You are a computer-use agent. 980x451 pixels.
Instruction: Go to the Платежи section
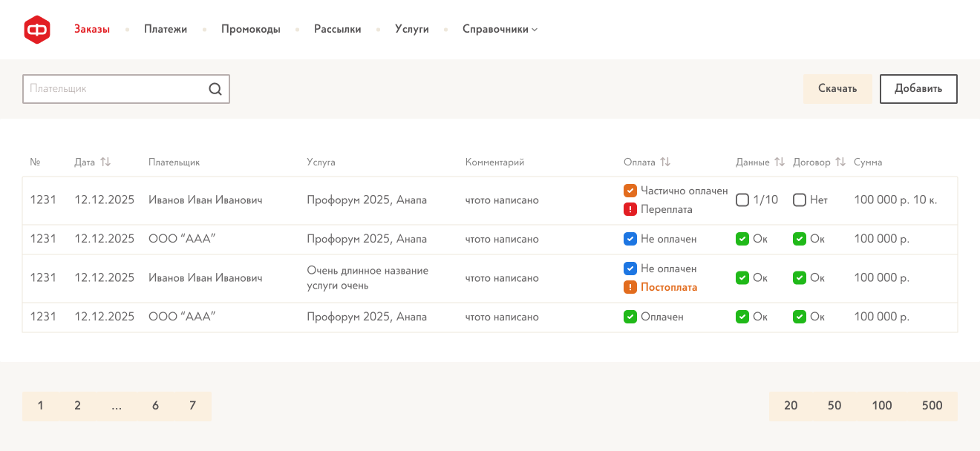[166, 30]
